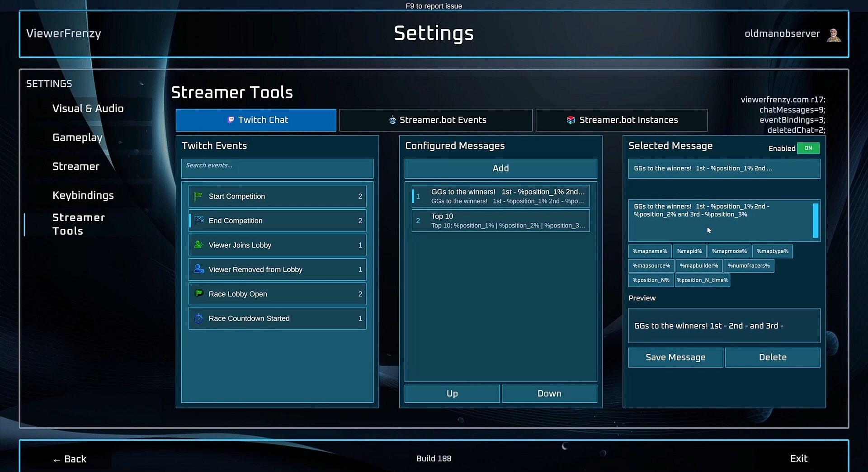The width and height of the screenshot is (868, 472).
Task: Insert the %mapname% variable tag
Action: pos(650,251)
